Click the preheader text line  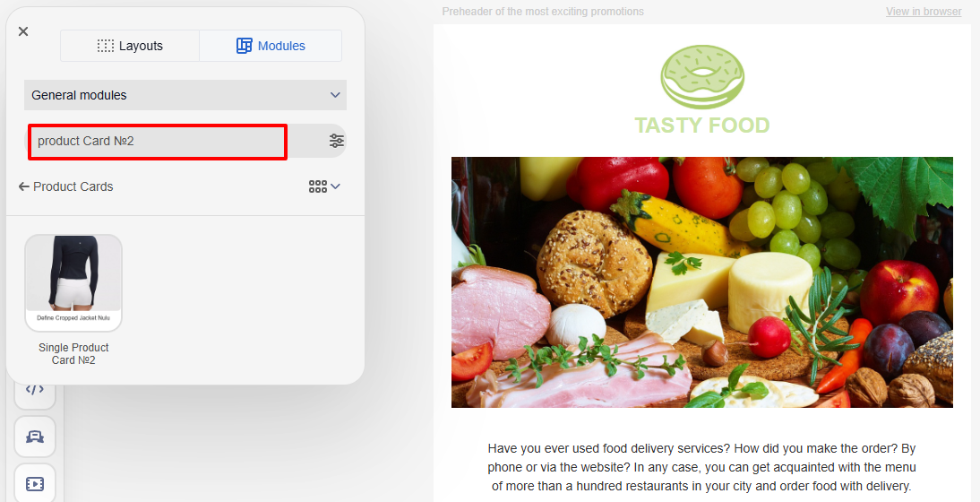tap(543, 12)
